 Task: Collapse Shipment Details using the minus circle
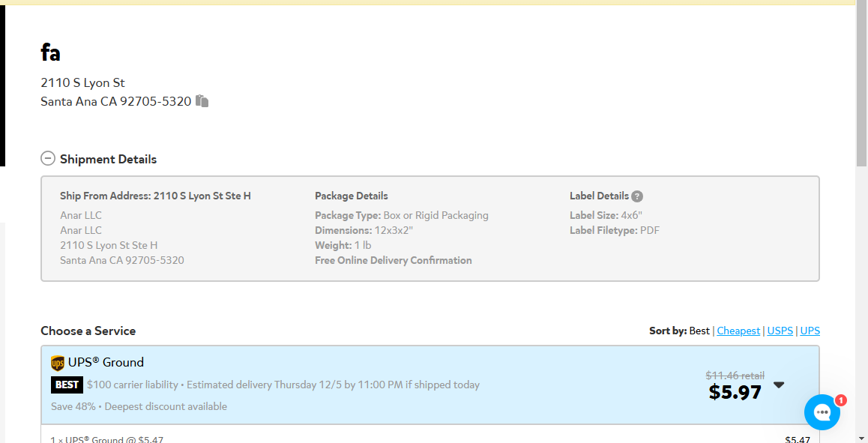(x=48, y=159)
